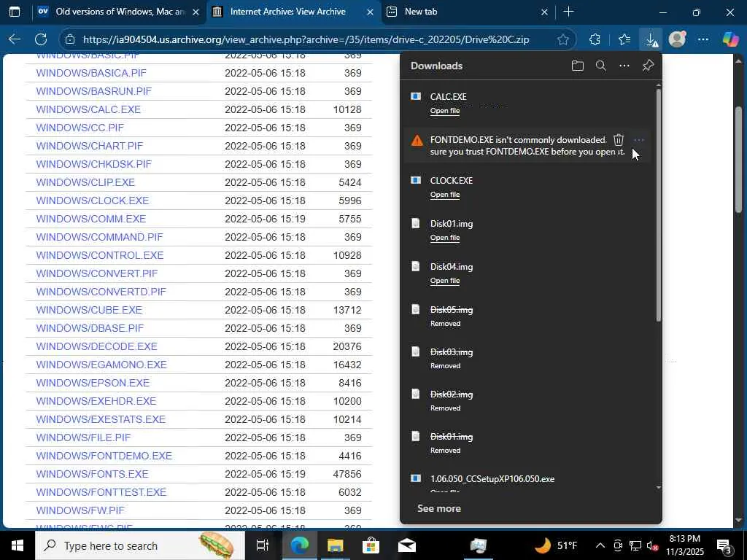Open WINDOWS/FONTS.EXE archive link
The width and height of the screenshot is (747, 560).
93,474
